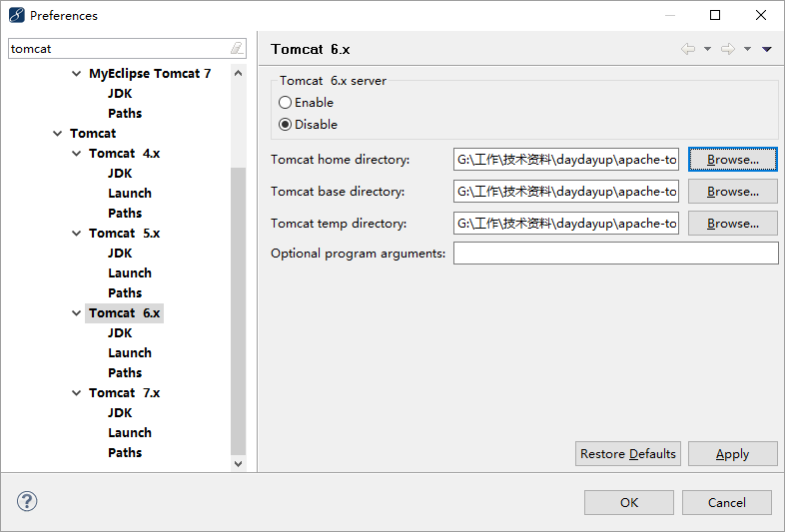Select the Enable radio button

coord(285,102)
